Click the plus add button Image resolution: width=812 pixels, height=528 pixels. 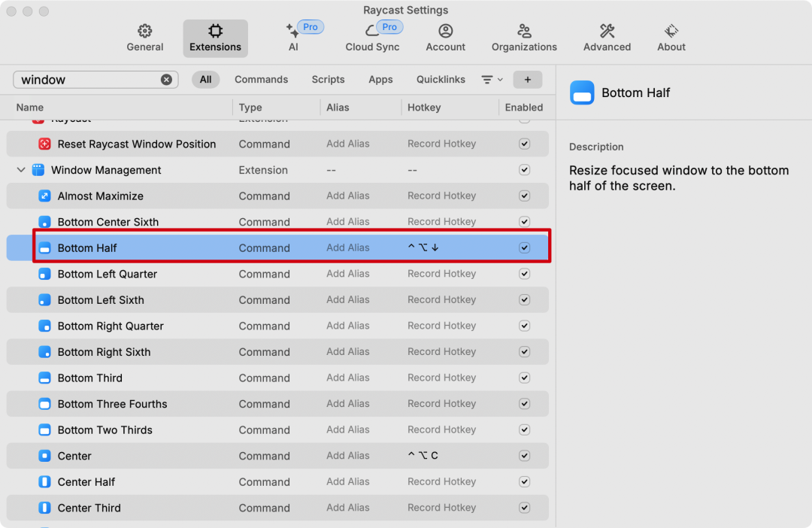[527, 79]
